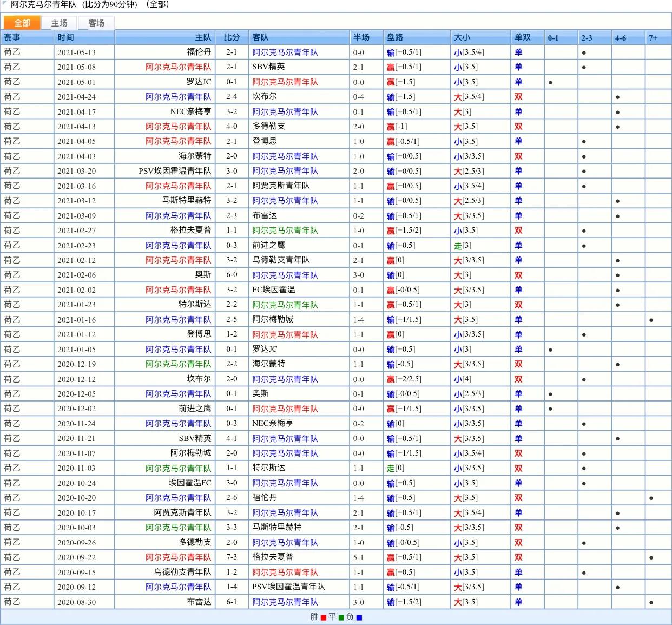Click the green draw legend square

[x=341, y=617]
